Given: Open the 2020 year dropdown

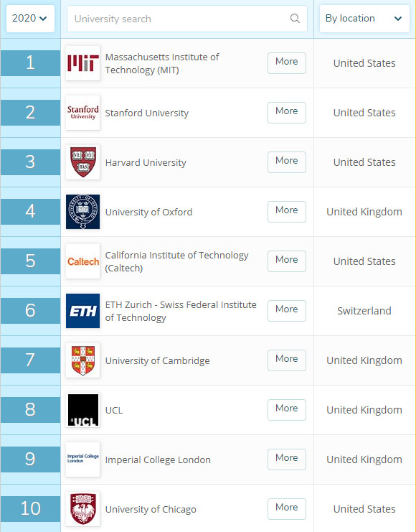Looking at the screenshot, I should tap(30, 19).
